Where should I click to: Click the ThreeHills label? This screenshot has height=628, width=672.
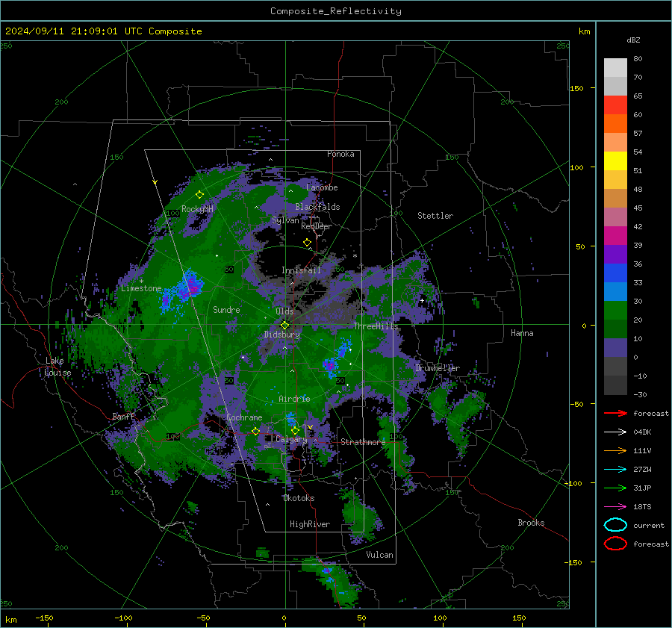tap(376, 326)
